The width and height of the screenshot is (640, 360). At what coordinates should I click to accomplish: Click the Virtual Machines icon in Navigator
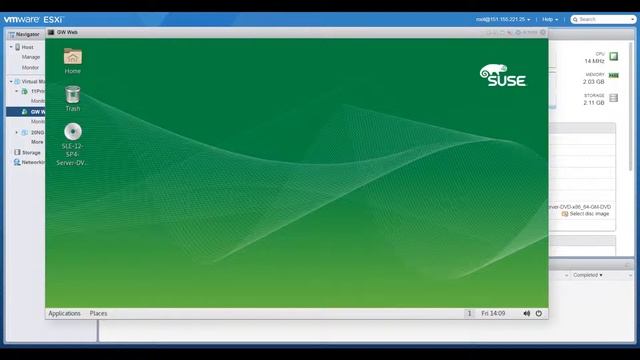pyautogui.click(x=17, y=82)
